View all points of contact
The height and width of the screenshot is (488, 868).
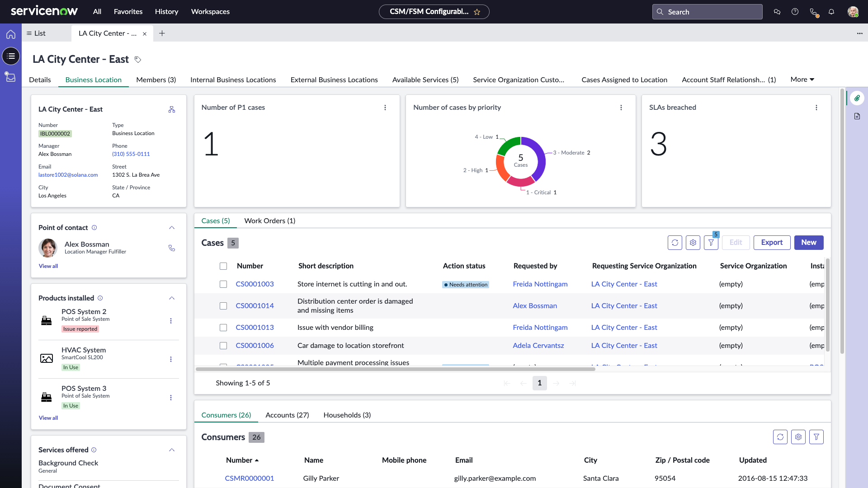pos(48,266)
